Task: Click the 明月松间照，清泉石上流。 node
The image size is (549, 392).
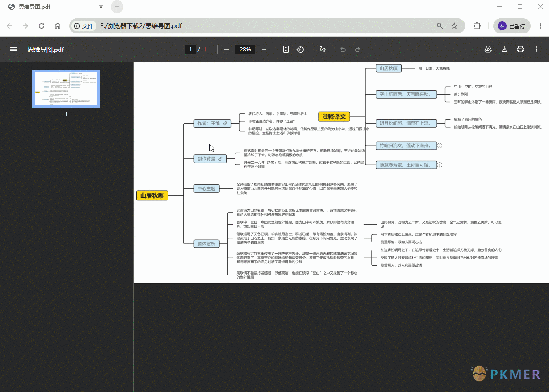Action: point(406,123)
